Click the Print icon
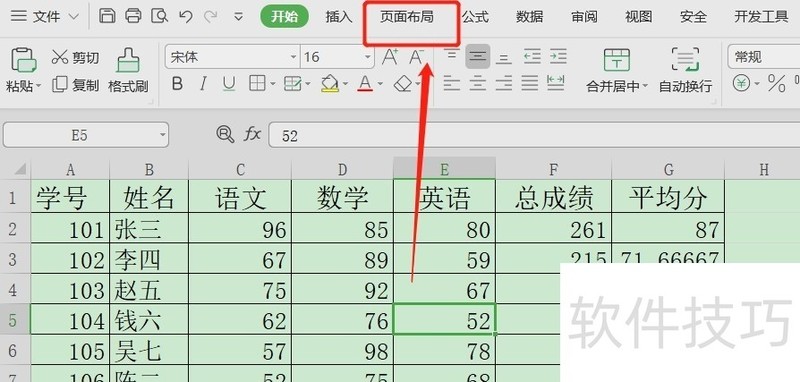 click(133, 16)
